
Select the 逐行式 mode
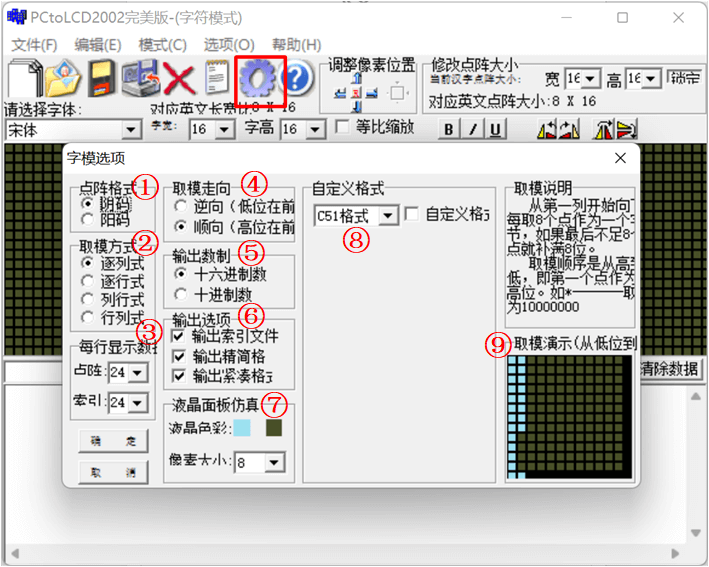(x=88, y=281)
